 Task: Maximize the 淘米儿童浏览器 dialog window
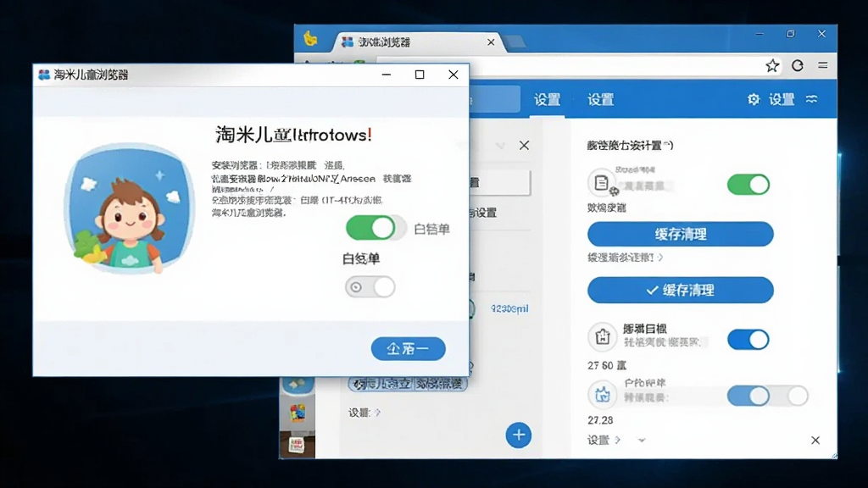(420, 75)
